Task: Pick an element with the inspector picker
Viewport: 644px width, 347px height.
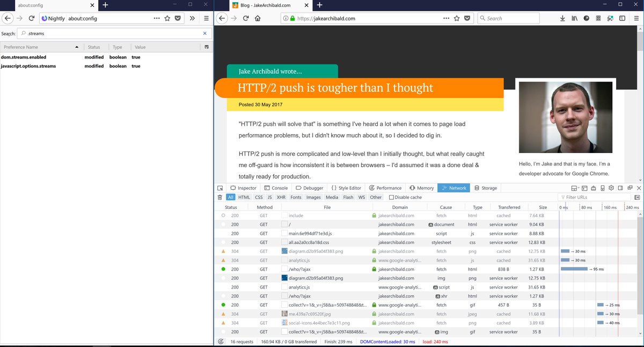Action: pyautogui.click(x=220, y=188)
